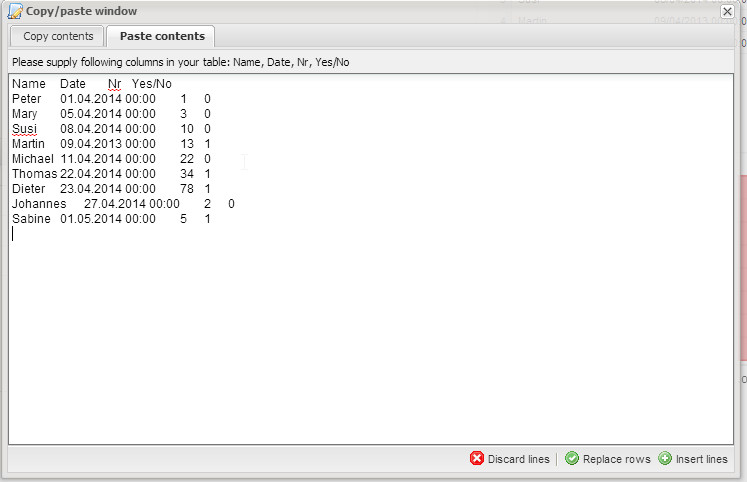Click the red Discard lines icon
Viewport: 747px width, 482px height.
point(476,458)
